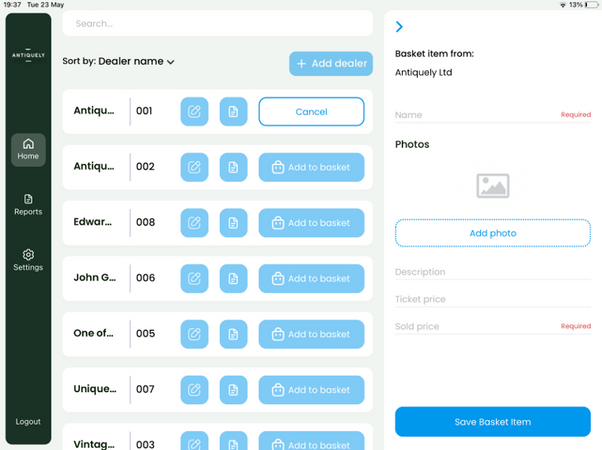
Task: Open the document icon for dealer 007
Action: click(233, 390)
